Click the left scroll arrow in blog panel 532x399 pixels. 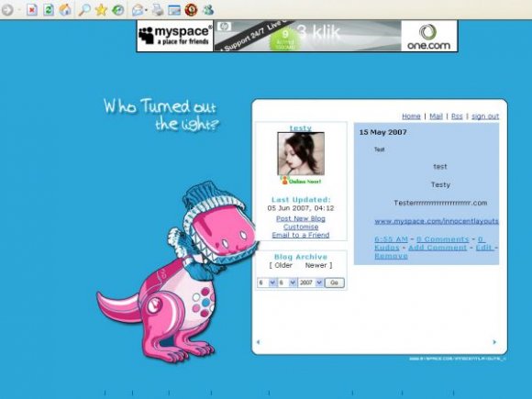pos(258,342)
